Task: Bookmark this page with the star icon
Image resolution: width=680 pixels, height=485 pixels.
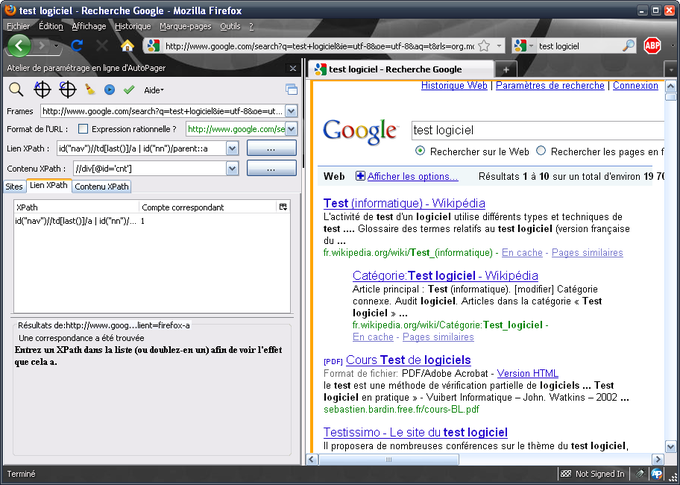Action: [x=484, y=46]
